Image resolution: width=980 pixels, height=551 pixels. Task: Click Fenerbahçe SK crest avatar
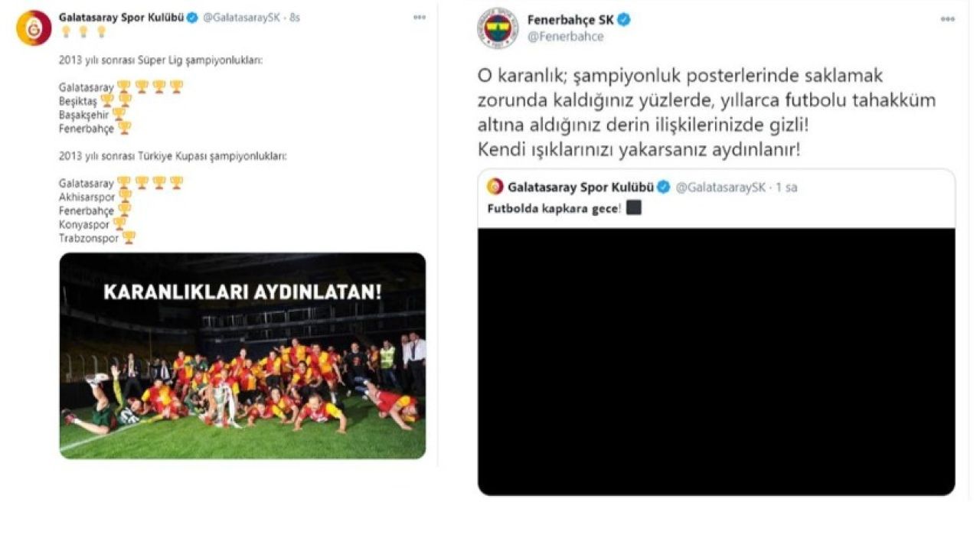point(498,28)
